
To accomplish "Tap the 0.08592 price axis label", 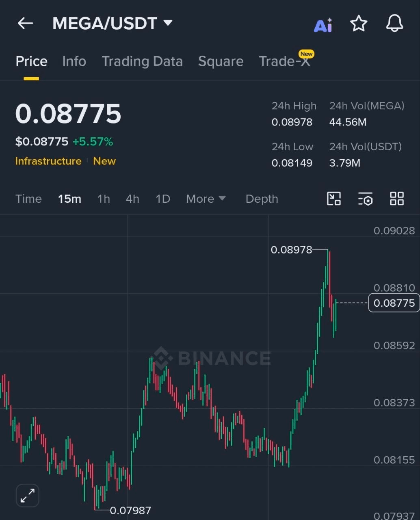I will (x=394, y=345).
